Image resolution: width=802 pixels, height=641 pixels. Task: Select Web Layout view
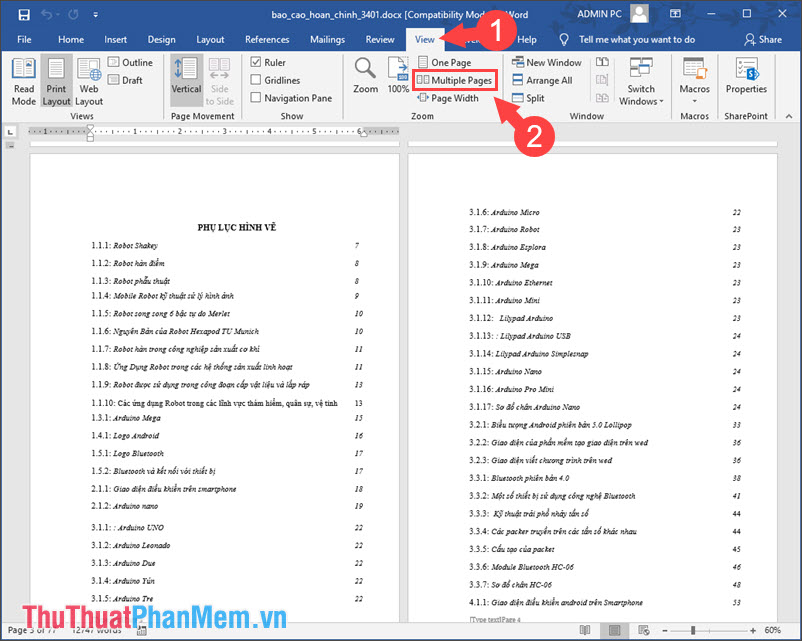pos(88,80)
